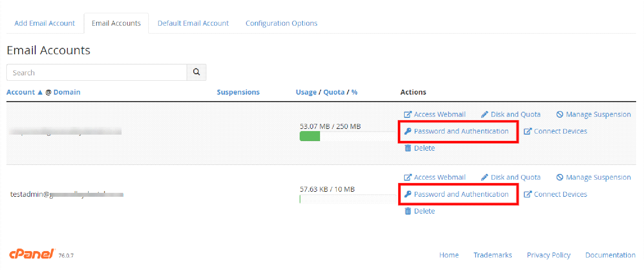Open the Default Email Account tab
Screen dimensions: 644x270
(x=193, y=23)
